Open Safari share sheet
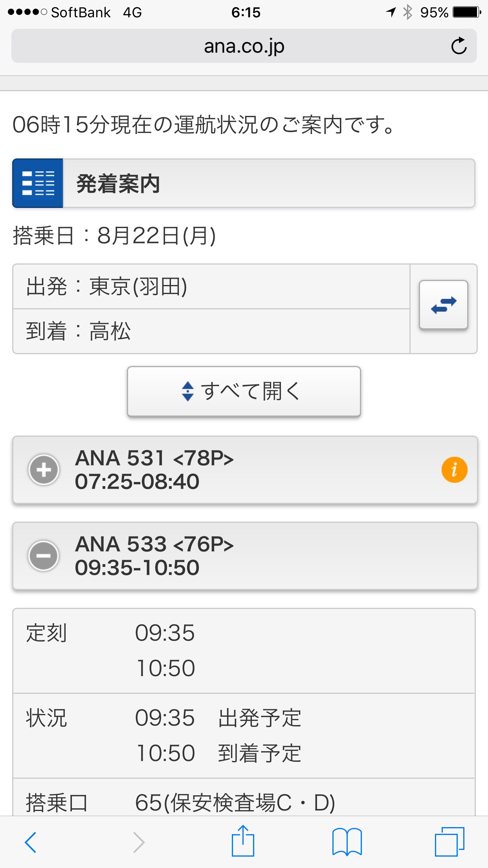 (243, 841)
